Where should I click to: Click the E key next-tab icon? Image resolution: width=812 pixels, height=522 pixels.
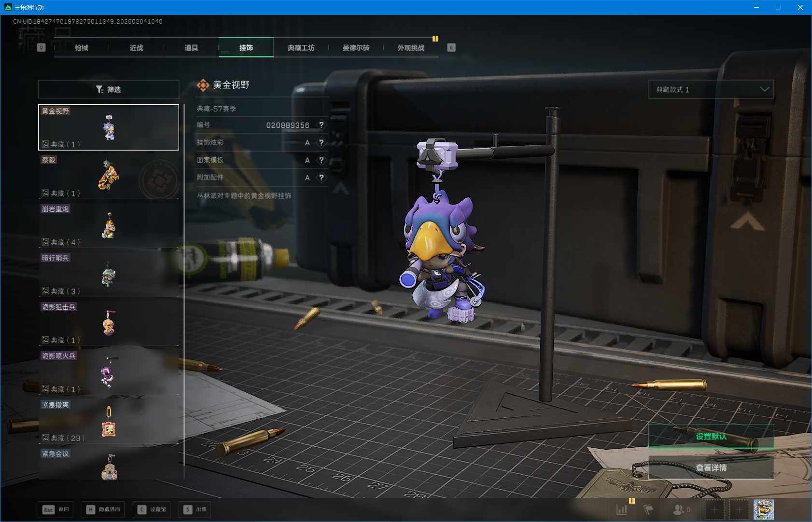click(x=451, y=47)
